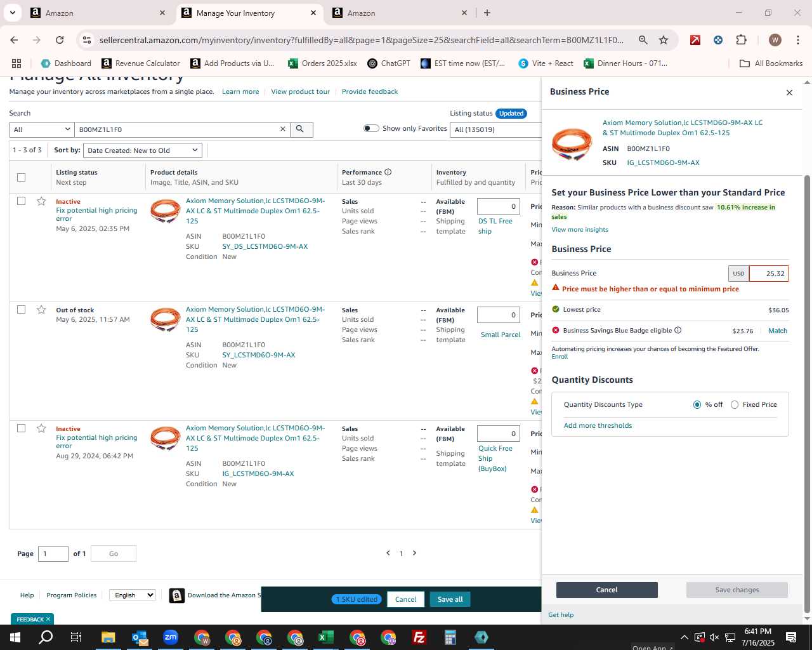Viewport: 812px width, 650px height.
Task: Open Performance column info icon
Action: pos(388,172)
